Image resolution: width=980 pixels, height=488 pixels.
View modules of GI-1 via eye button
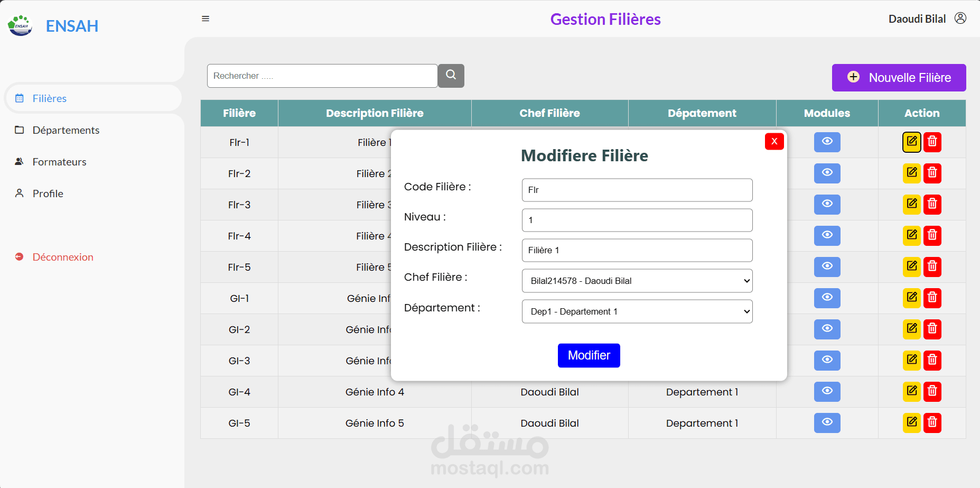pyautogui.click(x=827, y=298)
